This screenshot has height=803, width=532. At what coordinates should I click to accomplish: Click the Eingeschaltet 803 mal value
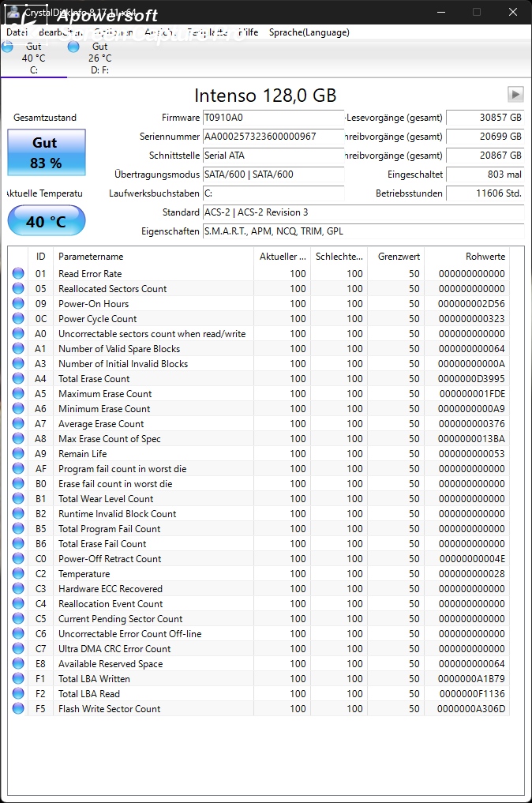(485, 174)
